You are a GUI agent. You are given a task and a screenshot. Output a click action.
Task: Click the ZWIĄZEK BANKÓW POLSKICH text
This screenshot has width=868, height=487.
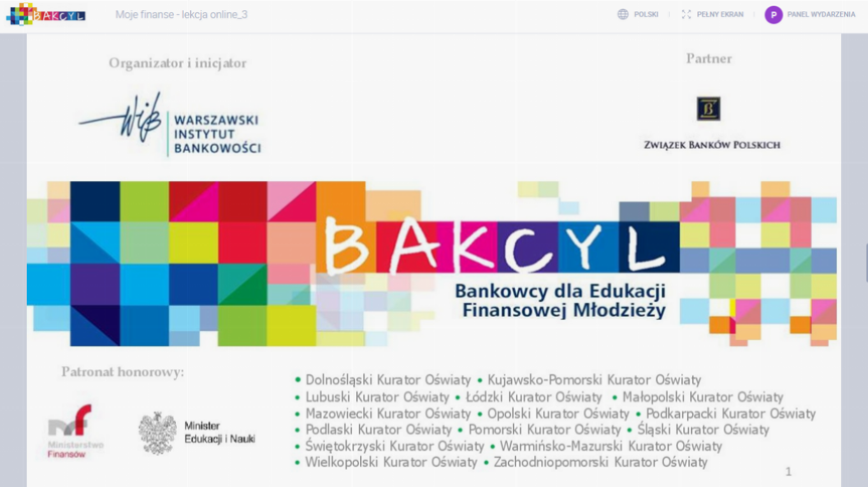[x=712, y=145]
